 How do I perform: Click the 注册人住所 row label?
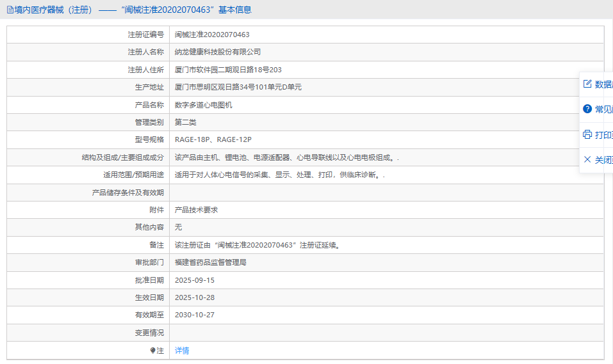coord(146,70)
